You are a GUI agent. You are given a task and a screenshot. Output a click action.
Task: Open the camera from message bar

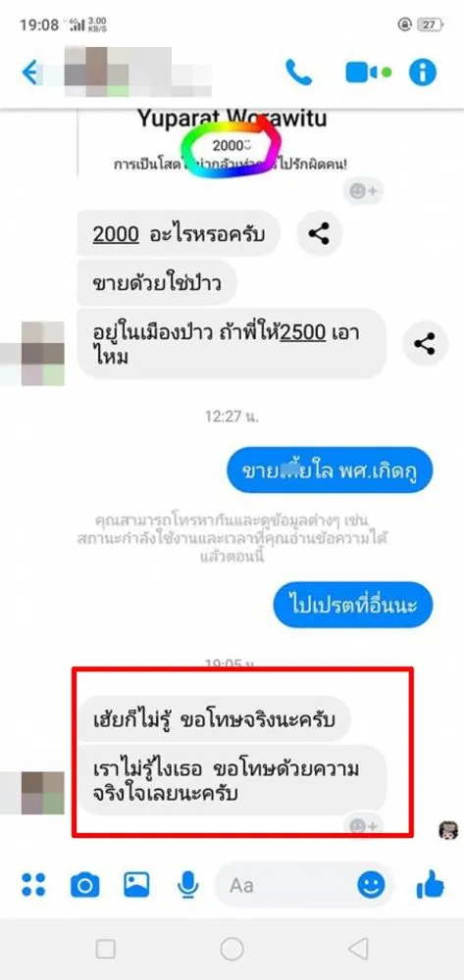coord(85,885)
